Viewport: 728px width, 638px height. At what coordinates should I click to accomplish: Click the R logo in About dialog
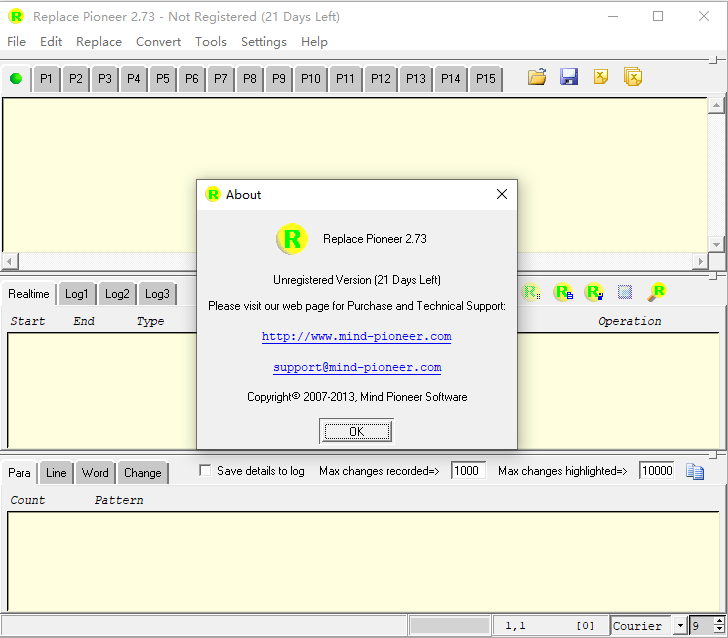pyautogui.click(x=292, y=239)
